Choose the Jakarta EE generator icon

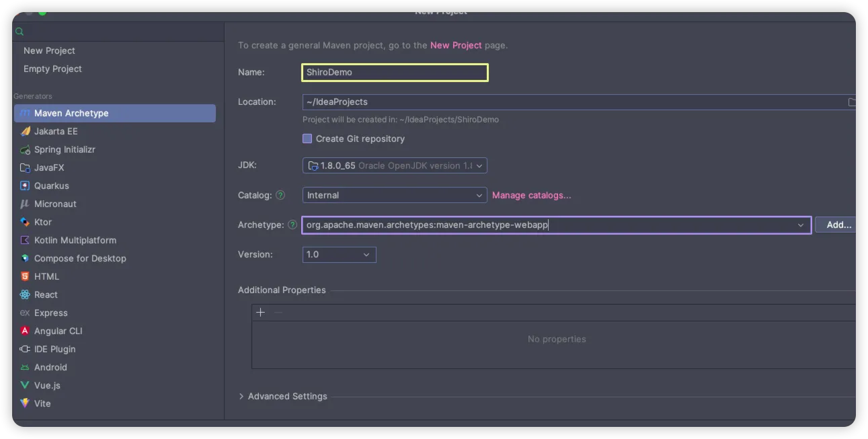[25, 132]
